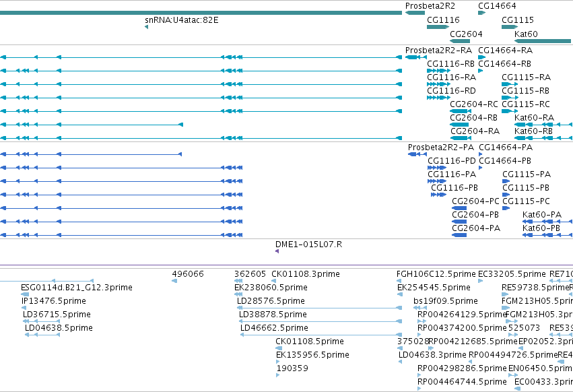This screenshot has height=392, width=573.
Task: Click the CG1116-RB transcript label
Action: pyautogui.click(x=450, y=64)
